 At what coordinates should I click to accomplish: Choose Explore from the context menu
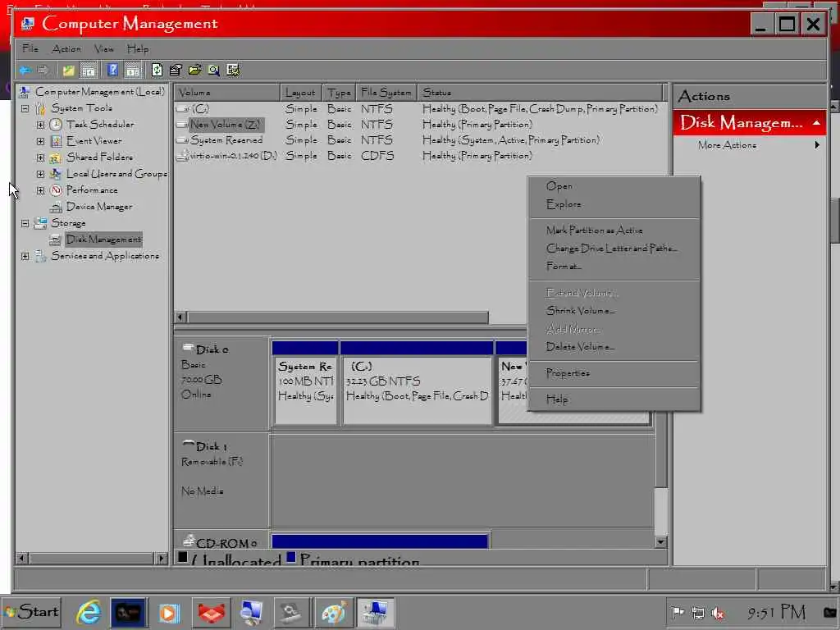[x=614, y=204]
